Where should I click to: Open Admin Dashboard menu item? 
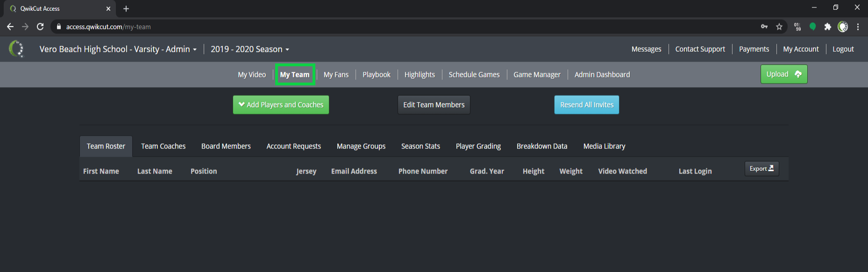tap(602, 75)
